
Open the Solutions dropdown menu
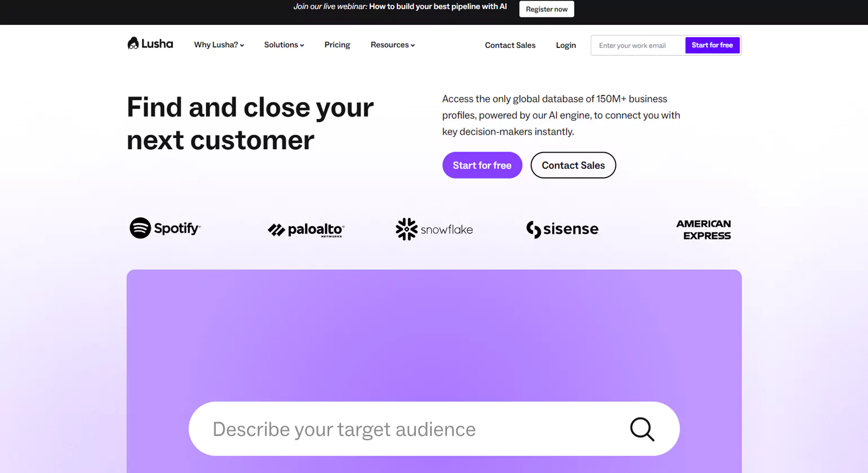click(284, 45)
